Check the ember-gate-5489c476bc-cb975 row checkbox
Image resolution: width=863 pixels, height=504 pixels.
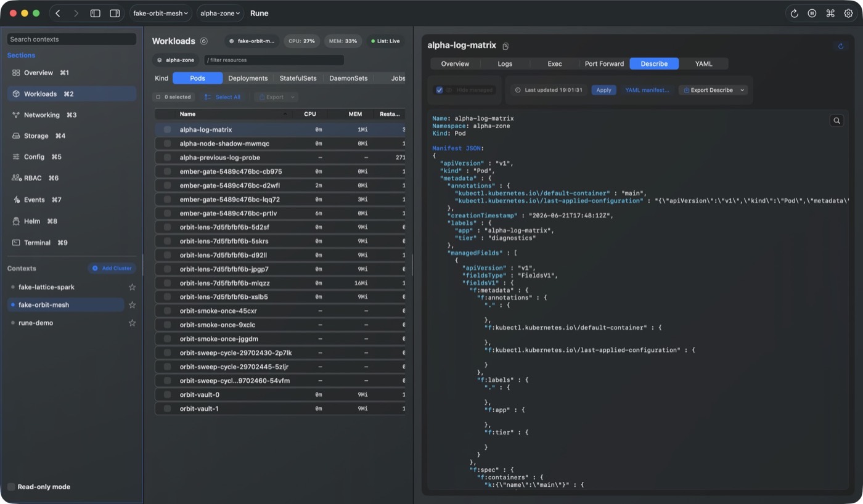coord(167,171)
